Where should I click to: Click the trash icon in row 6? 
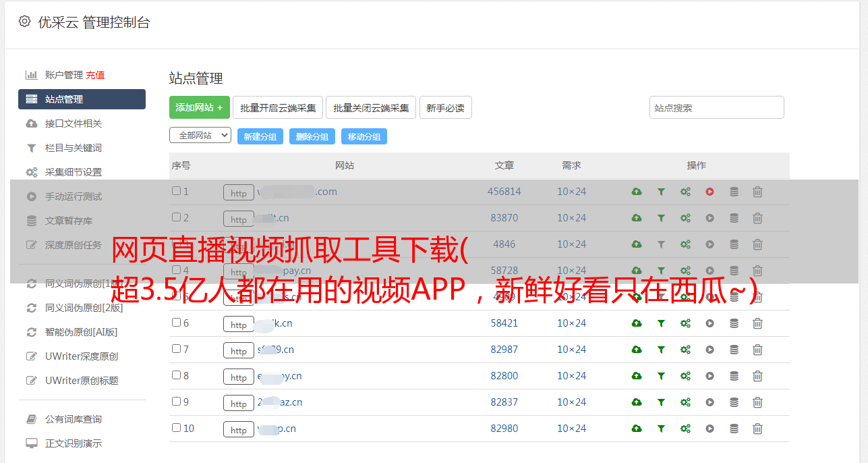pyautogui.click(x=757, y=323)
